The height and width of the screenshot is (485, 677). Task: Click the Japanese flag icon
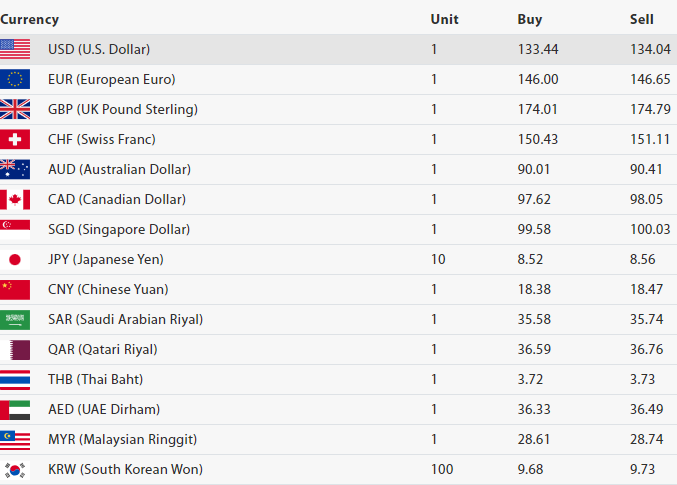pos(15,259)
